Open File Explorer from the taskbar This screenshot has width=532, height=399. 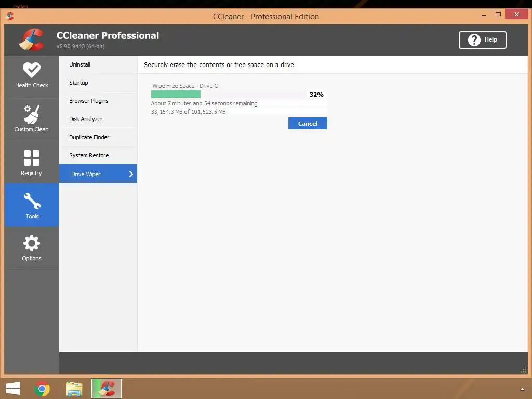[74, 389]
